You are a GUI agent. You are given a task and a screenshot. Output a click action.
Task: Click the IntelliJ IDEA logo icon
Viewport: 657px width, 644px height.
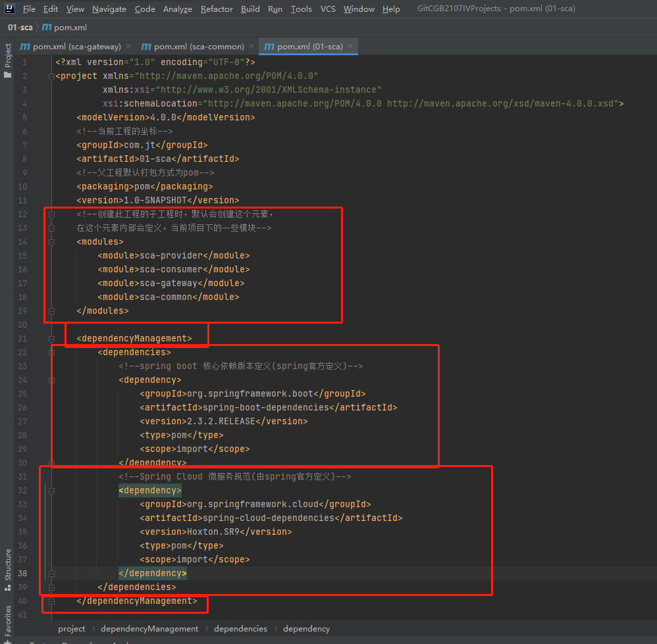pyautogui.click(x=9, y=9)
